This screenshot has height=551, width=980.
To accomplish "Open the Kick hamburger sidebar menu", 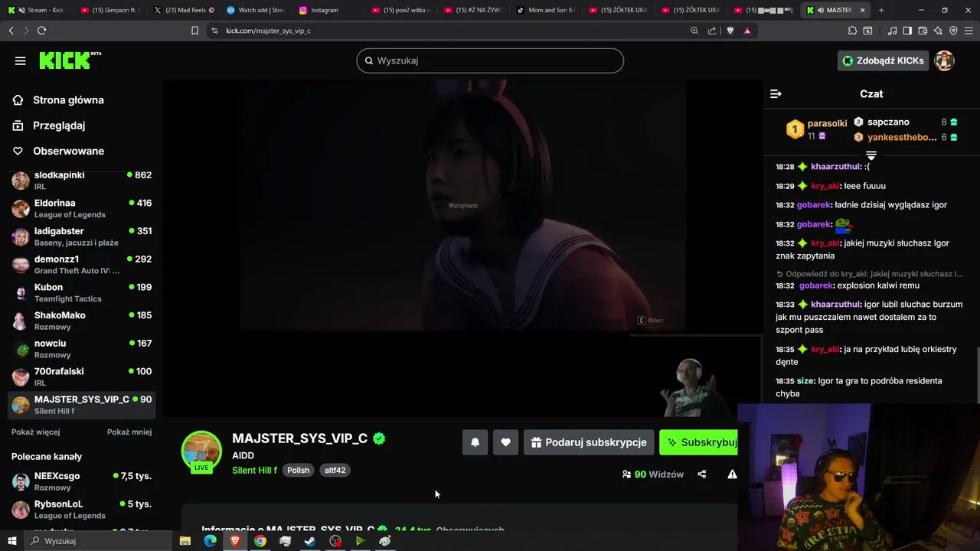I will coord(21,60).
